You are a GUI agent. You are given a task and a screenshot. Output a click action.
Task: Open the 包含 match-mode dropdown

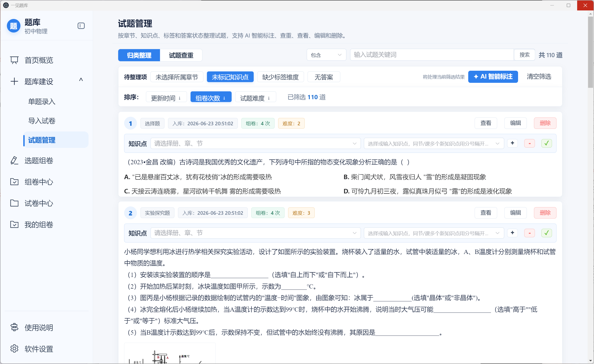click(x=326, y=55)
